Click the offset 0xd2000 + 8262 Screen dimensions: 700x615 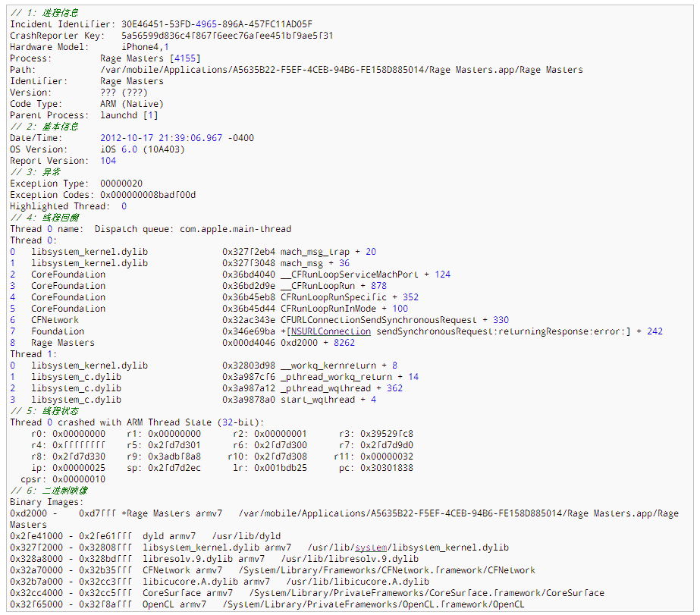point(318,343)
